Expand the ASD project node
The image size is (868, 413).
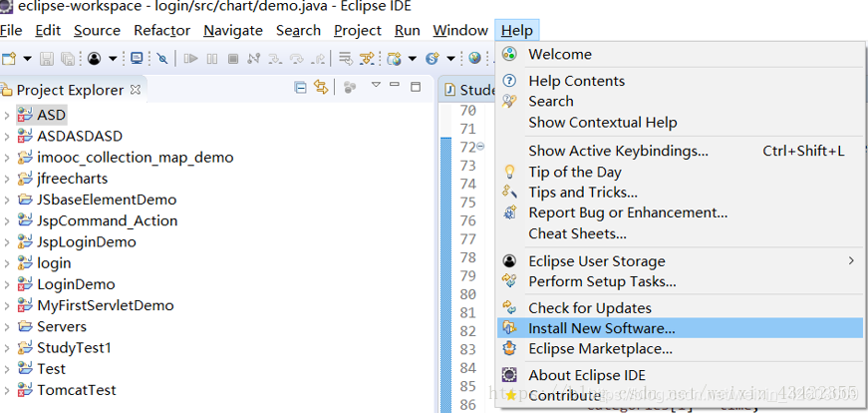click(7, 116)
